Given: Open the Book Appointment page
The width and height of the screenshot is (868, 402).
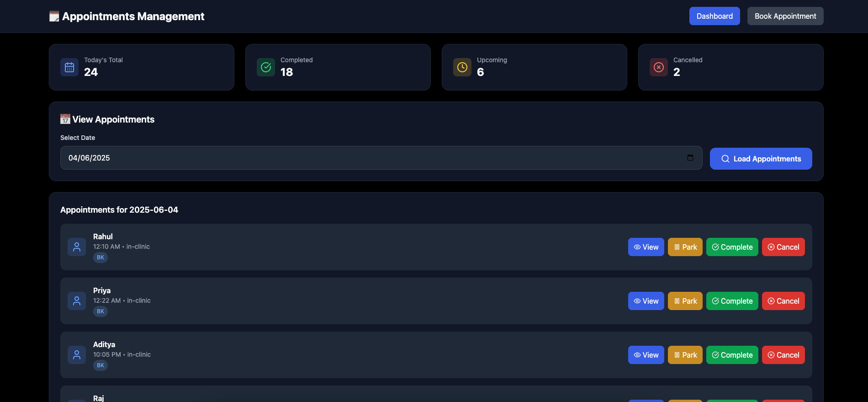Looking at the screenshot, I should 785,16.
